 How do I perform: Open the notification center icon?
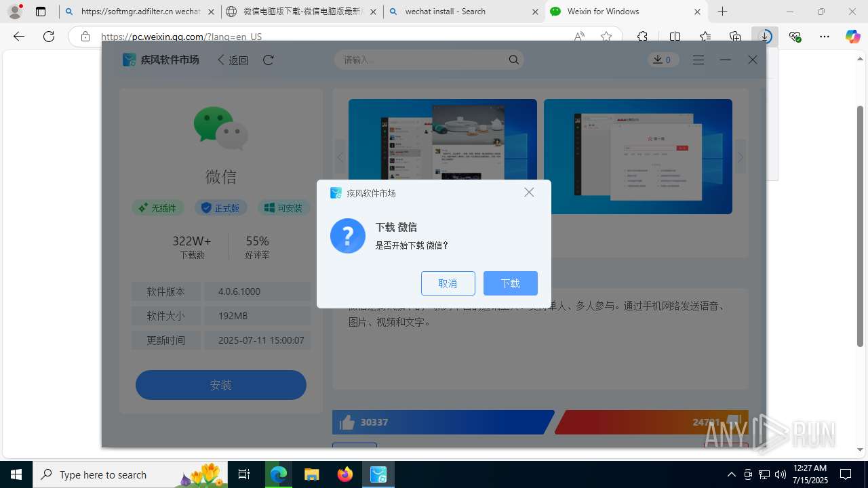(x=846, y=474)
